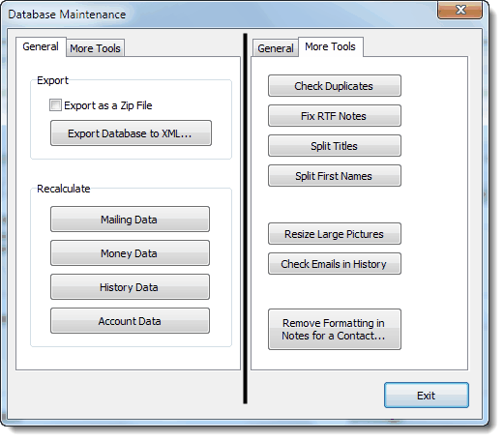Click the Exit button
This screenshot has width=504, height=441.
click(x=427, y=396)
